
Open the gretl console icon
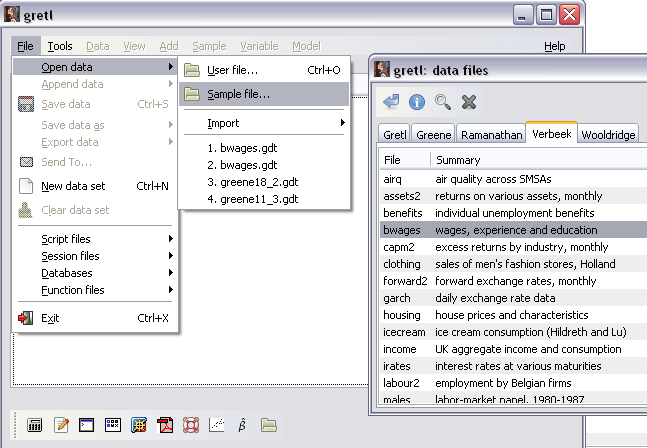(87, 425)
